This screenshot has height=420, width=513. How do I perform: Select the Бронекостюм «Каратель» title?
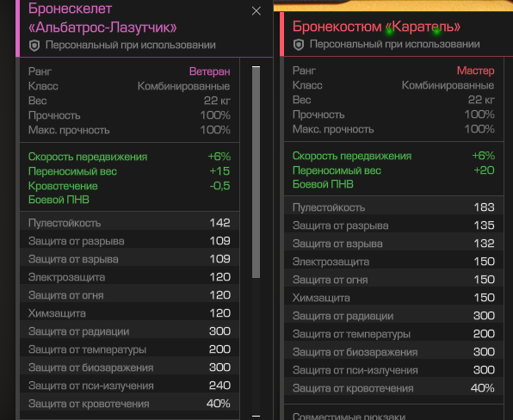(376, 27)
